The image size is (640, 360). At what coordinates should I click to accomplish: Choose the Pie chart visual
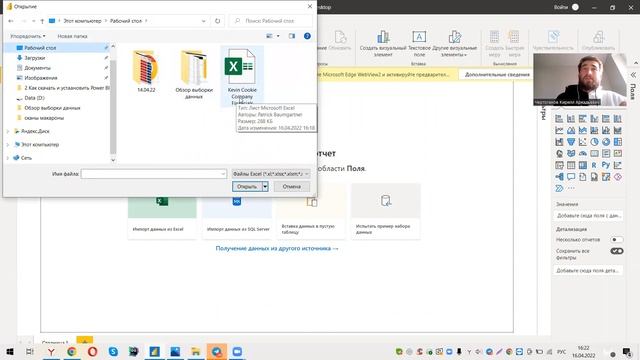[594, 142]
